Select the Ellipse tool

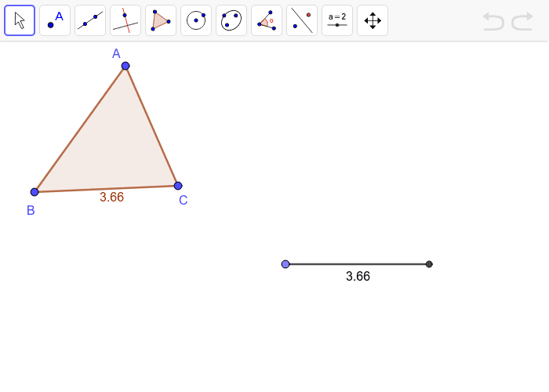pos(231,20)
